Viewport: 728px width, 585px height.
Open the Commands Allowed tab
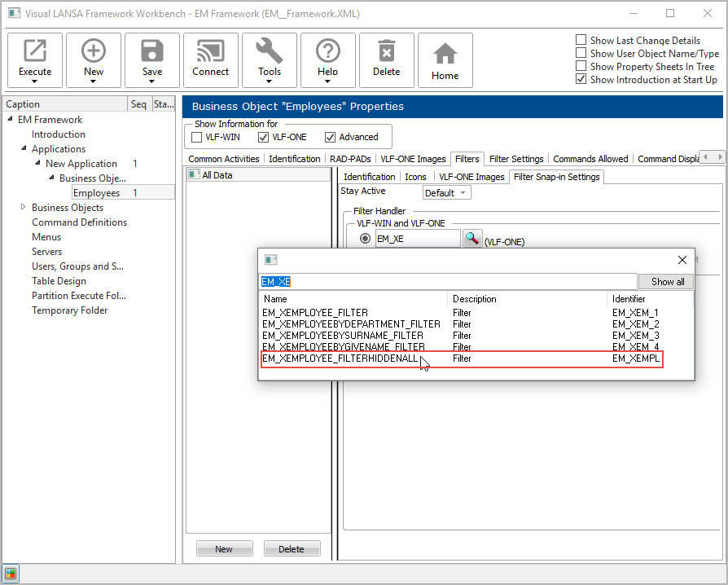coord(590,159)
